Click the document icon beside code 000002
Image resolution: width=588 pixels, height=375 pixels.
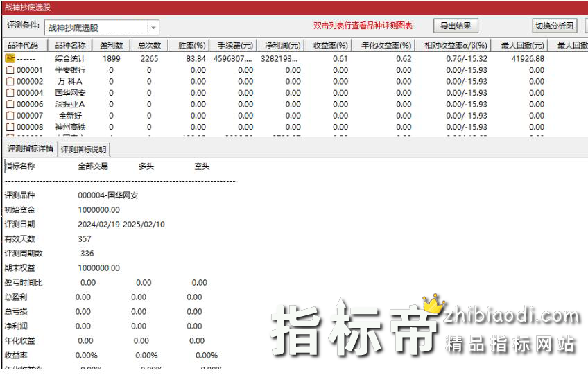point(10,82)
